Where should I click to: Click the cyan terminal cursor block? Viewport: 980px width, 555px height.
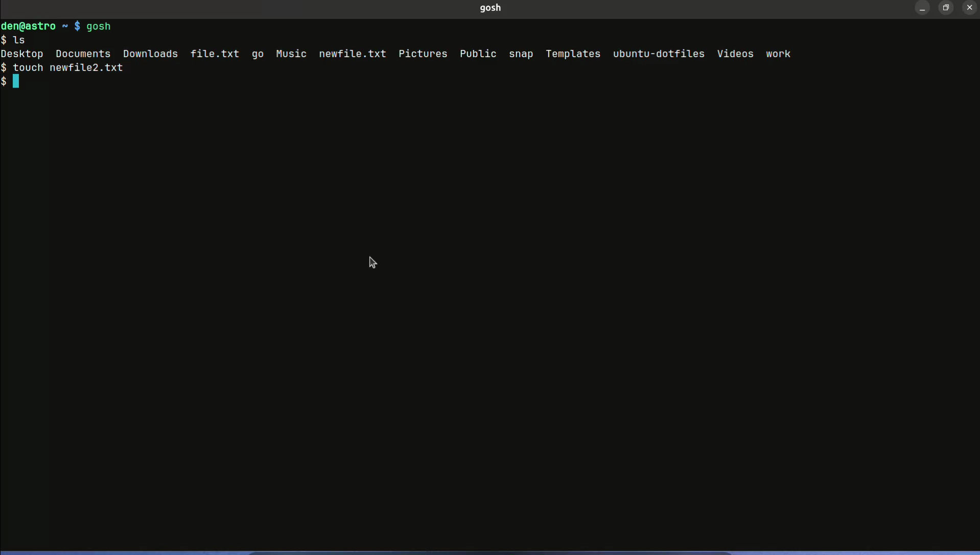point(16,81)
